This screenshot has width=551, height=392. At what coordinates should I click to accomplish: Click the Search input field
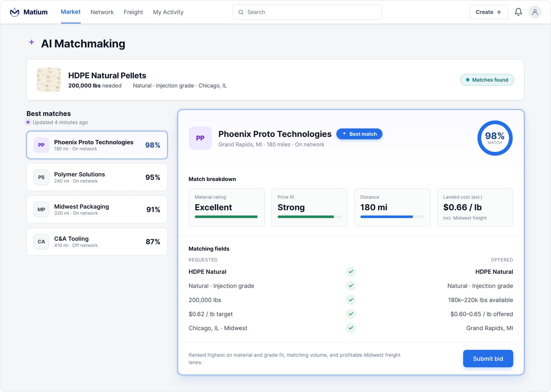pos(307,12)
